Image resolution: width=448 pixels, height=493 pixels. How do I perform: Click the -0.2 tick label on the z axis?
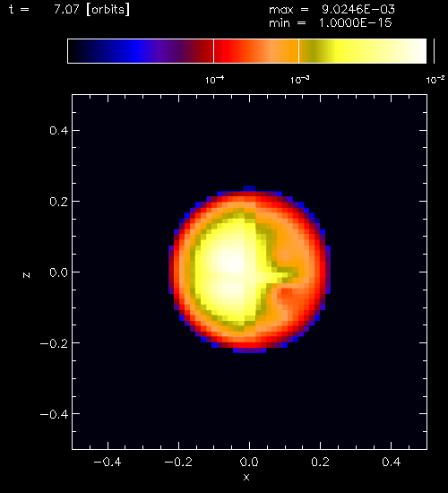pos(54,343)
